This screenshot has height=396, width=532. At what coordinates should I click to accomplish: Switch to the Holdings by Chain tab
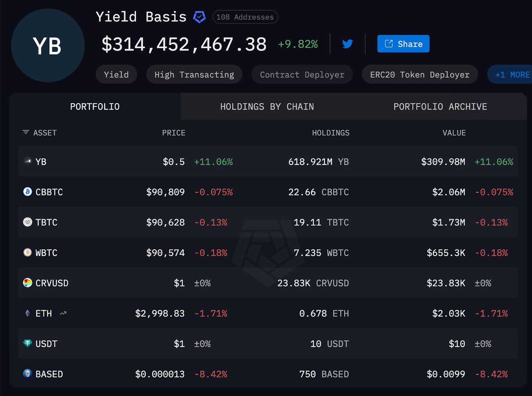[x=267, y=107]
